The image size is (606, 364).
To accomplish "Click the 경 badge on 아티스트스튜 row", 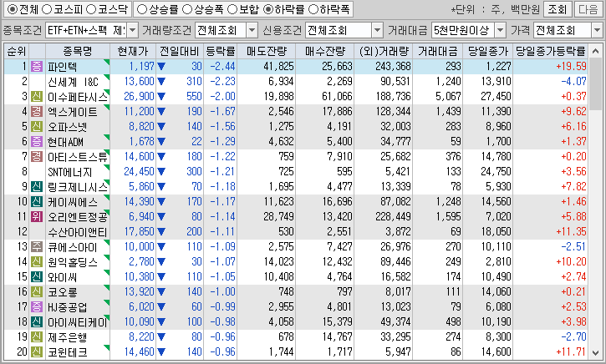I will coord(37,157).
